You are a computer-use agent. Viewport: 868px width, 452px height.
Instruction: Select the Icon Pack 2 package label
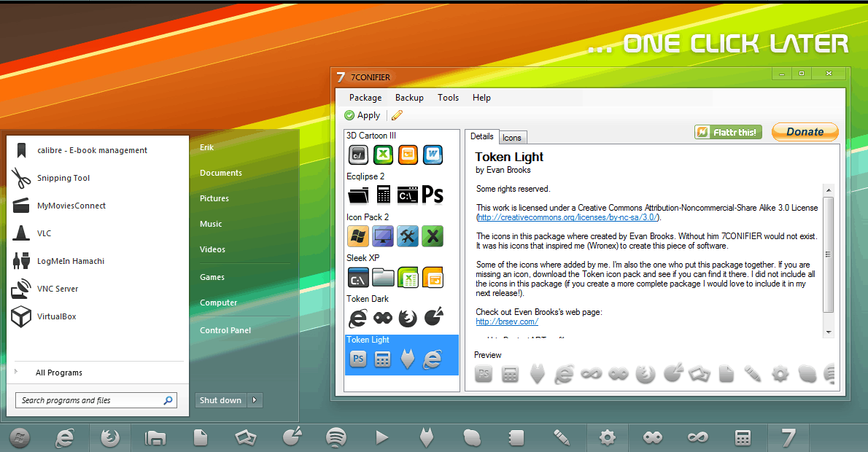coord(368,217)
